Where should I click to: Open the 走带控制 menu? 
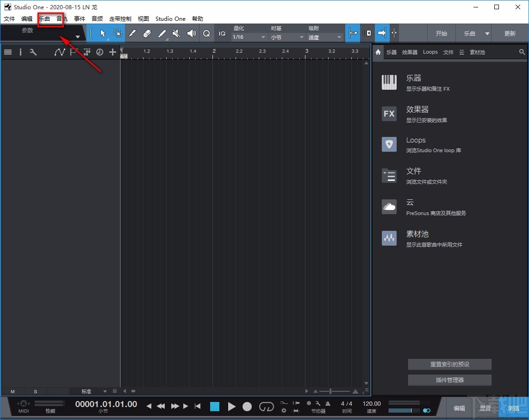(120, 19)
